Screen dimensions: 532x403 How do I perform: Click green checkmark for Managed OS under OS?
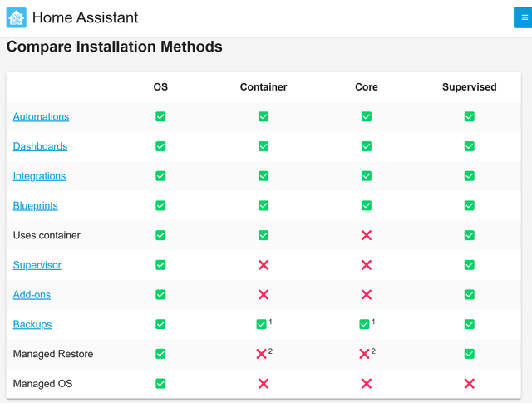pyautogui.click(x=160, y=384)
